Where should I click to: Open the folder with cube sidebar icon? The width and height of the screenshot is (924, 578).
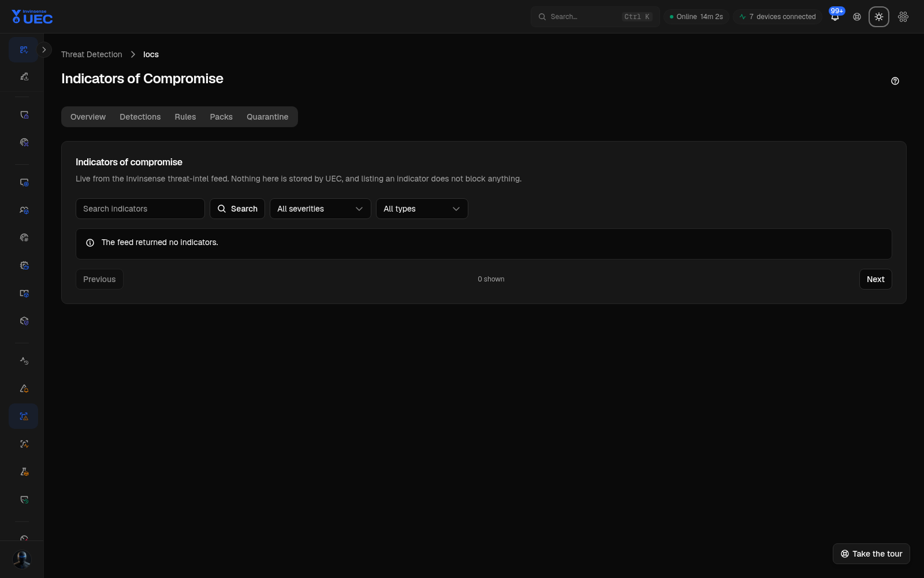[24, 293]
